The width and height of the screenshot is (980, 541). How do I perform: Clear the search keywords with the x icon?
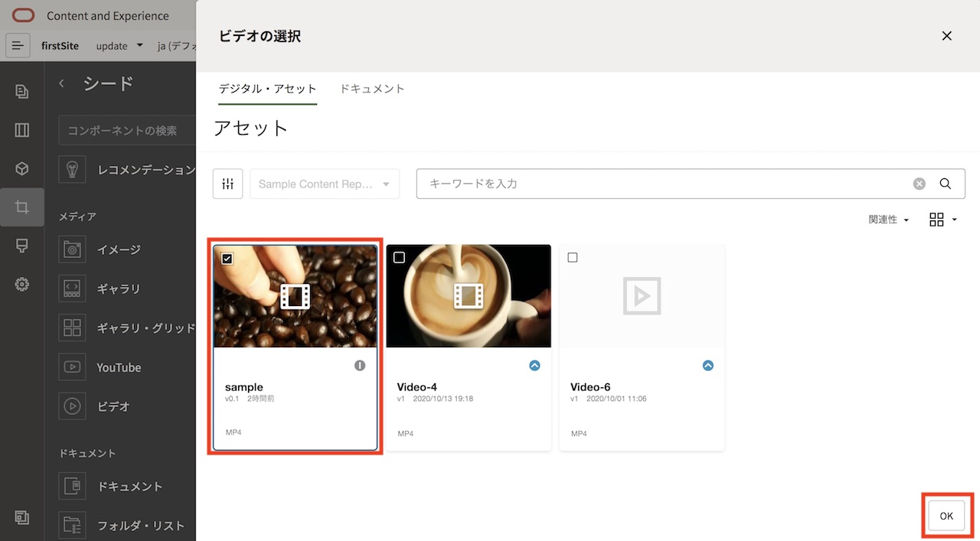(x=919, y=183)
